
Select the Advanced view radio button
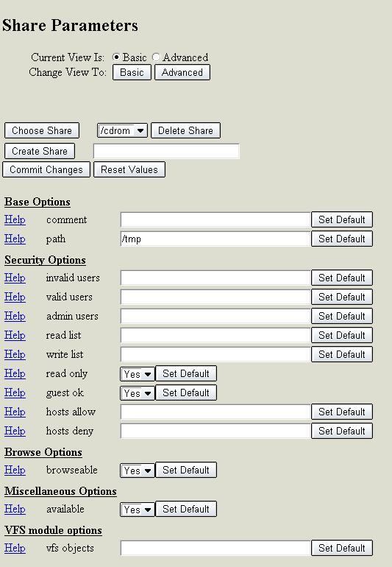[x=156, y=57]
